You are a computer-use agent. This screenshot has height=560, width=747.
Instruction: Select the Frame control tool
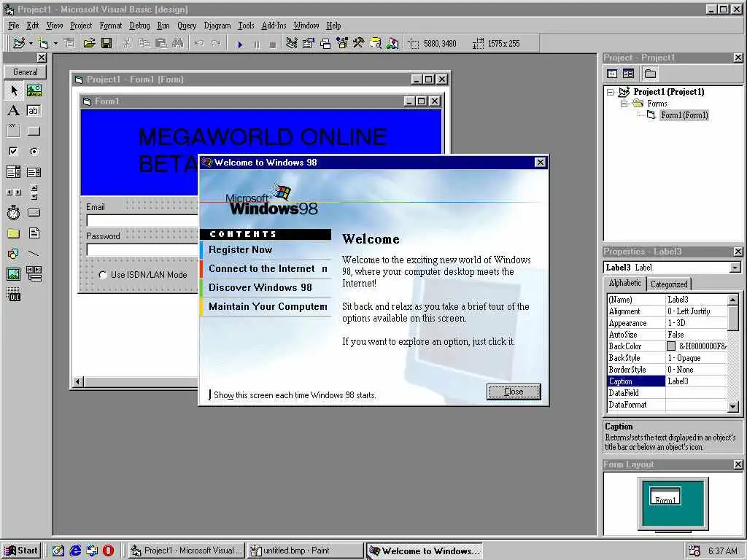13,131
